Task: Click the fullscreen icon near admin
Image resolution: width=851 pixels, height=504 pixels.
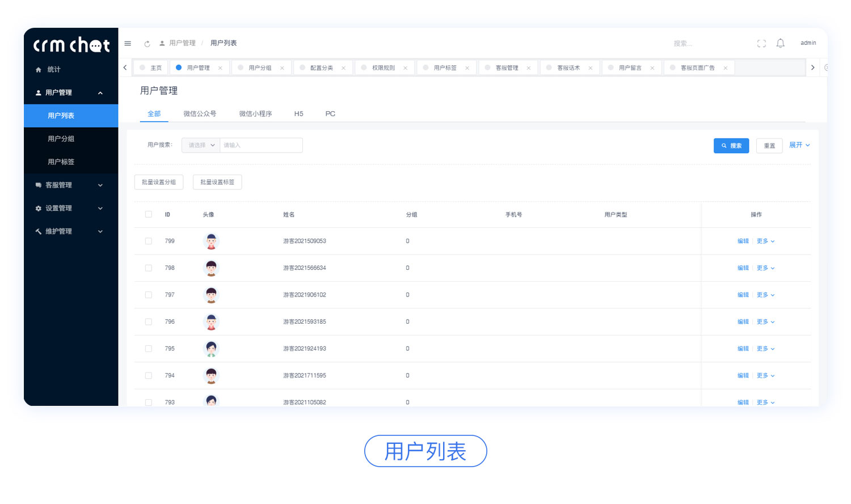Action: pyautogui.click(x=761, y=43)
